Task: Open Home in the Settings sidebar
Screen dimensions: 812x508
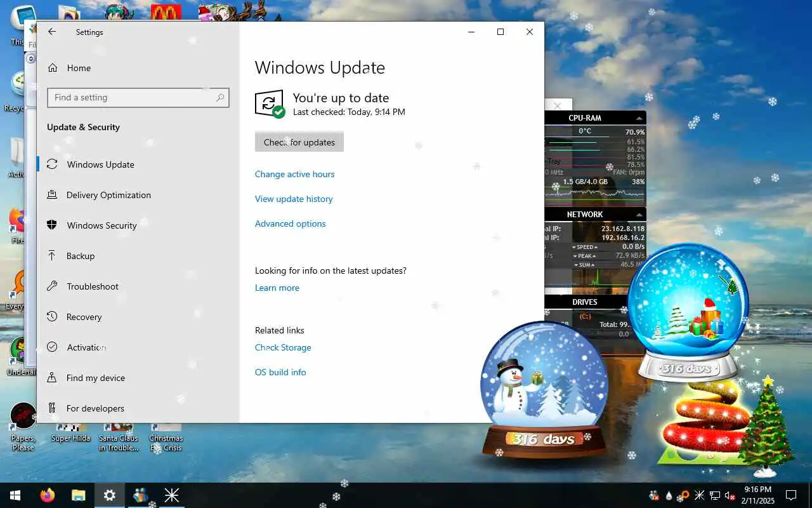Action: pos(79,68)
